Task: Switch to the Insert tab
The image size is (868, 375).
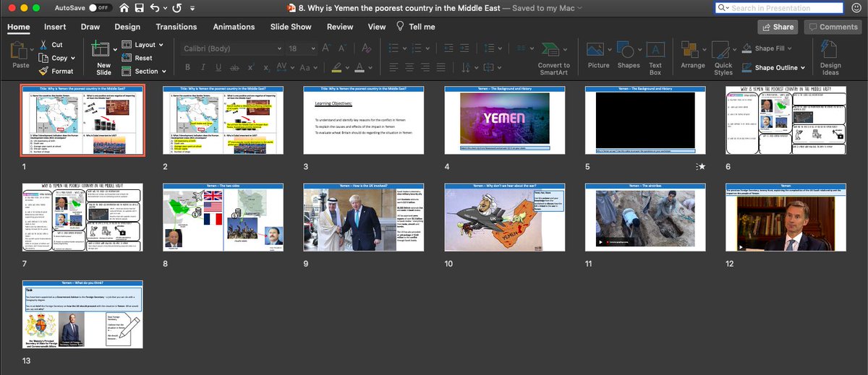Action: [55, 27]
